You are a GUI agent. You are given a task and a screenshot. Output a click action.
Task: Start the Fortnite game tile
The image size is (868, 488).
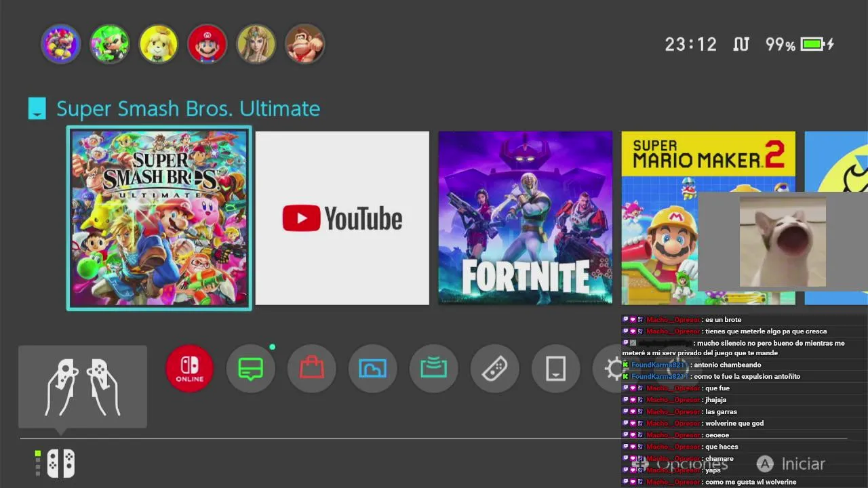coord(526,218)
